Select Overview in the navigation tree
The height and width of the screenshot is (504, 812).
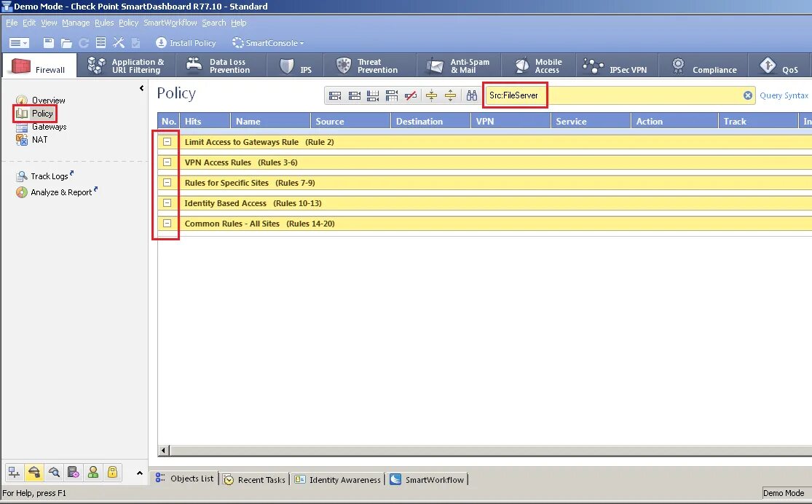tap(48, 100)
